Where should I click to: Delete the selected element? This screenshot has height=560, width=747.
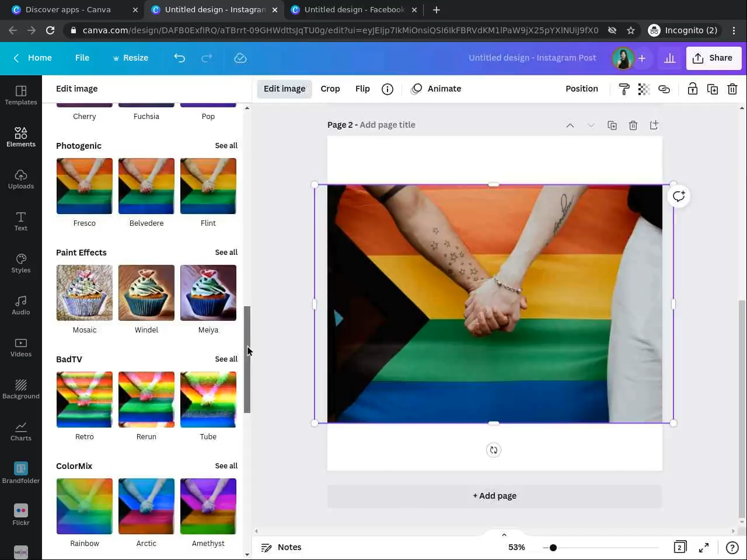732,89
